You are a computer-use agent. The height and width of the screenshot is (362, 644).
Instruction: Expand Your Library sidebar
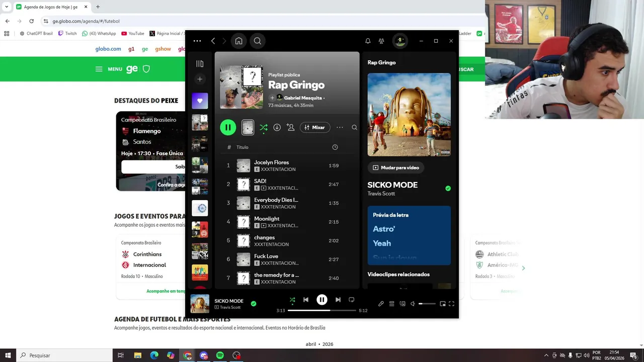(x=200, y=64)
